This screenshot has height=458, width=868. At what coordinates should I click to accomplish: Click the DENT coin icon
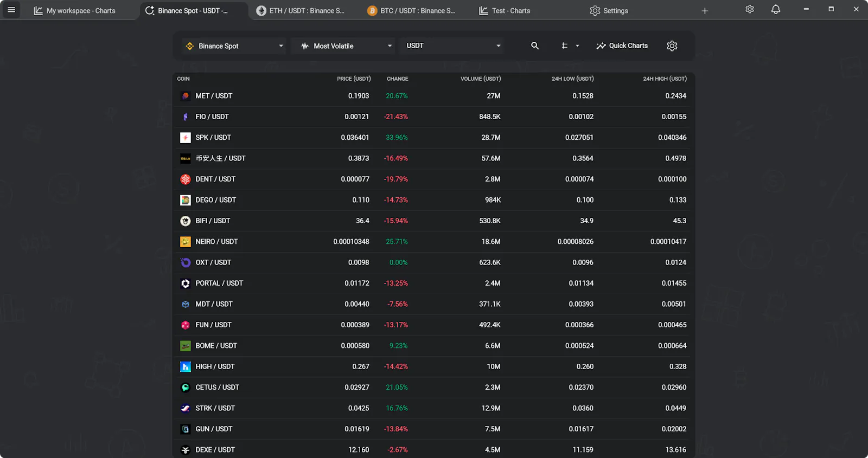click(186, 179)
